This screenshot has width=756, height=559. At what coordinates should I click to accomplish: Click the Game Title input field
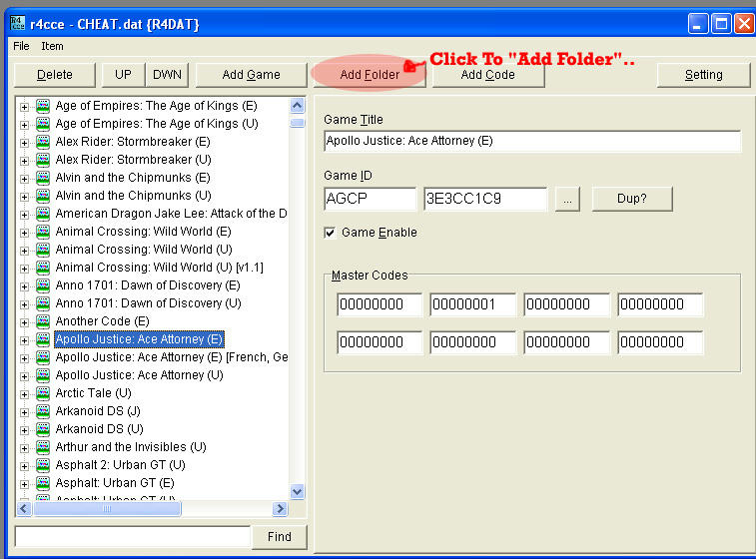click(532, 141)
